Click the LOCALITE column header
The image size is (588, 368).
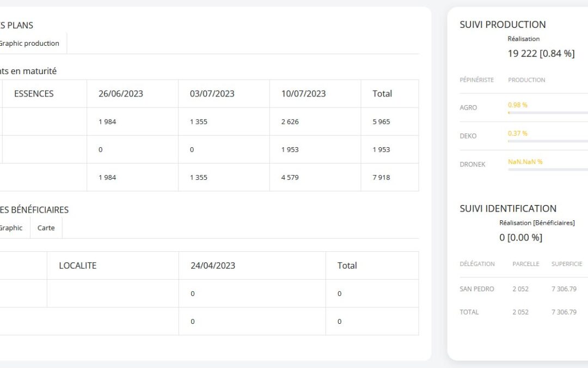coord(78,266)
